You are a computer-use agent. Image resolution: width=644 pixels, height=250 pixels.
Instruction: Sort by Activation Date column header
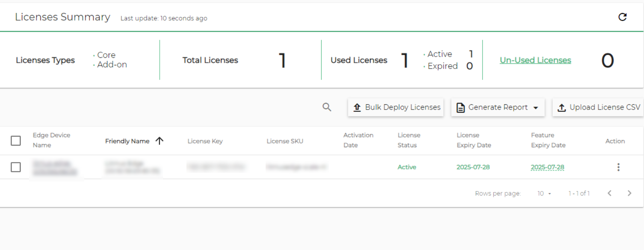[358, 140]
